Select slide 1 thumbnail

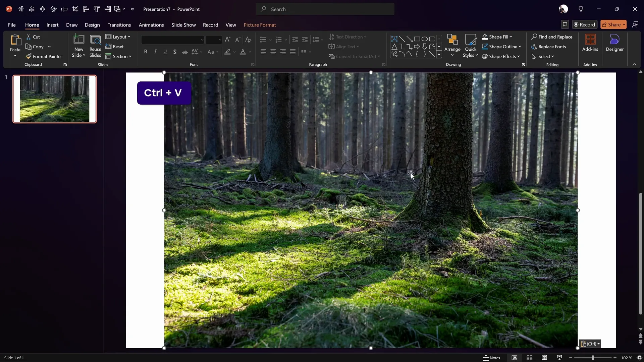[x=55, y=99]
